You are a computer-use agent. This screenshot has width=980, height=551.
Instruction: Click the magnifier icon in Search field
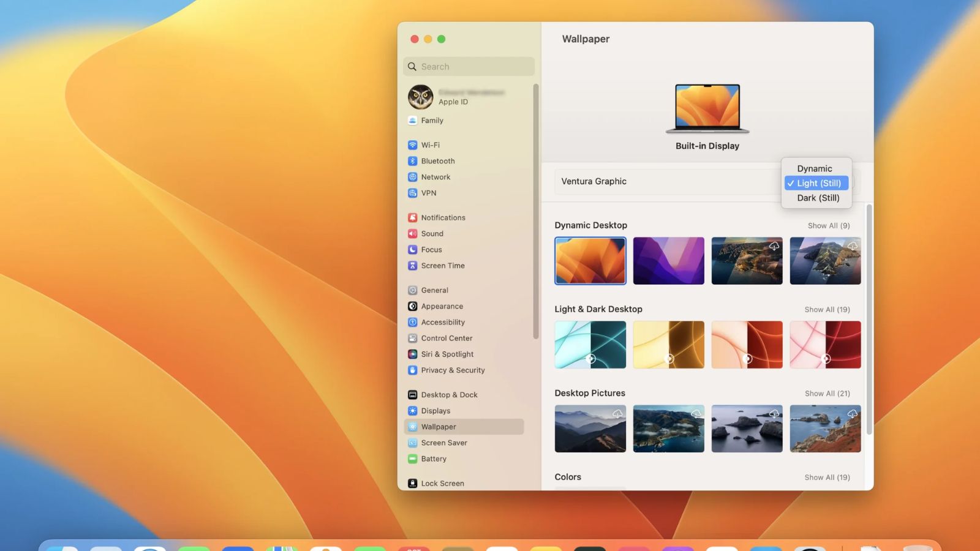(x=412, y=66)
